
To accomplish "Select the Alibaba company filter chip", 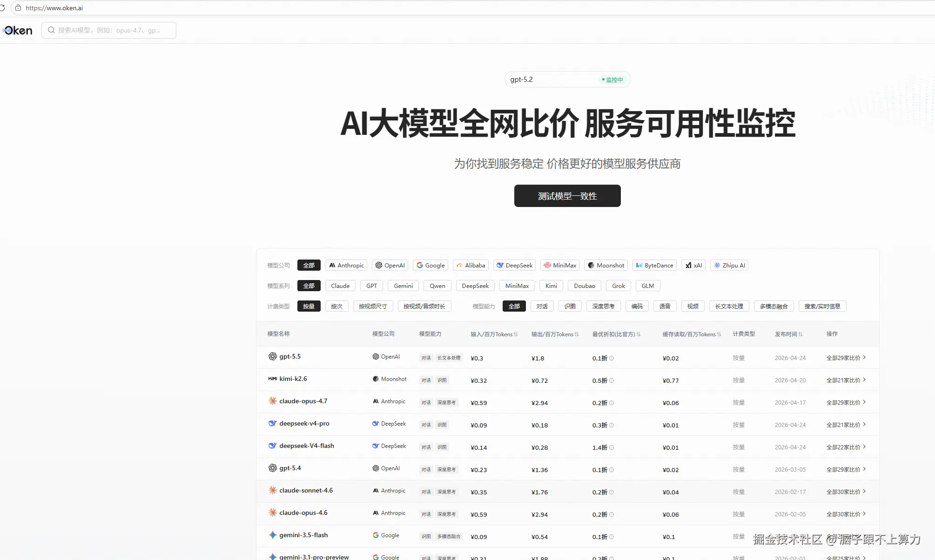I will coord(471,265).
